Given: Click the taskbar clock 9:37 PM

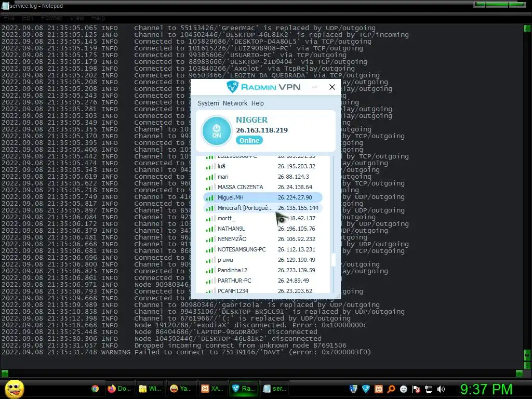Looking at the screenshot, I should (486, 389).
